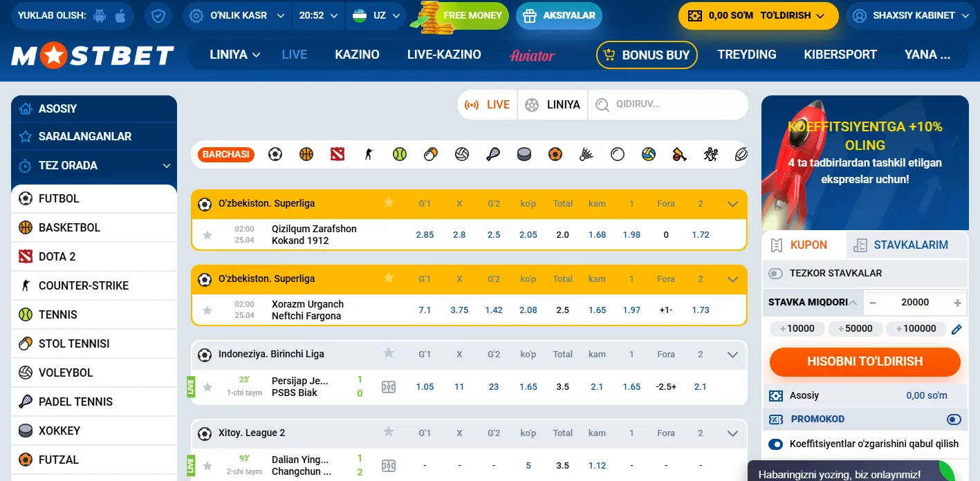Open Futbol in left sidebar

(x=94, y=199)
